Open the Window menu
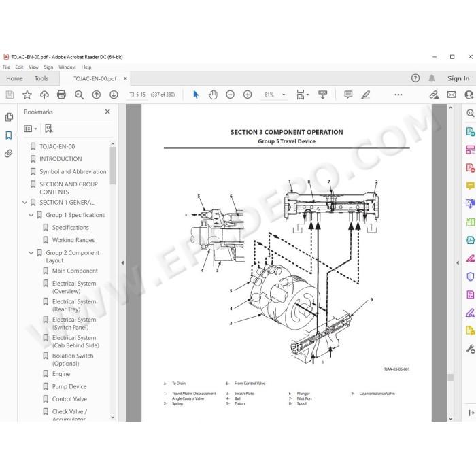This screenshot has width=476, height=476. [67, 67]
